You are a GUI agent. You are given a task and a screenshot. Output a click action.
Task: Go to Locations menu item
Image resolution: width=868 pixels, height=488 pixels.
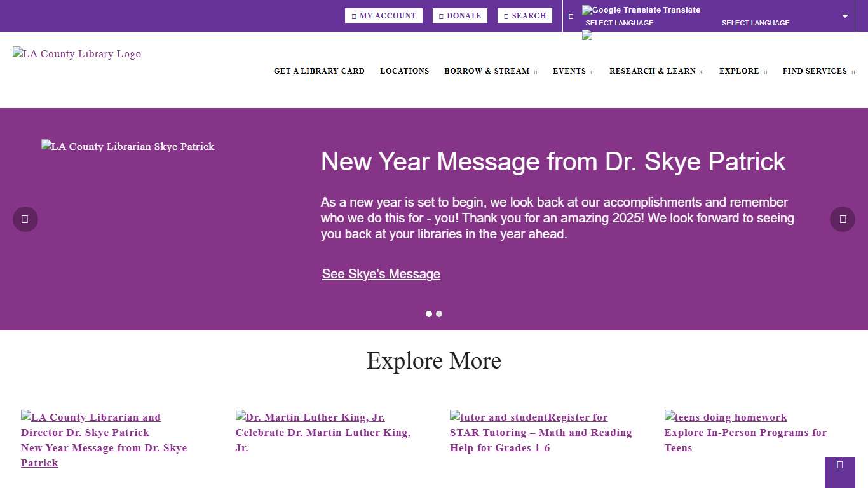404,71
